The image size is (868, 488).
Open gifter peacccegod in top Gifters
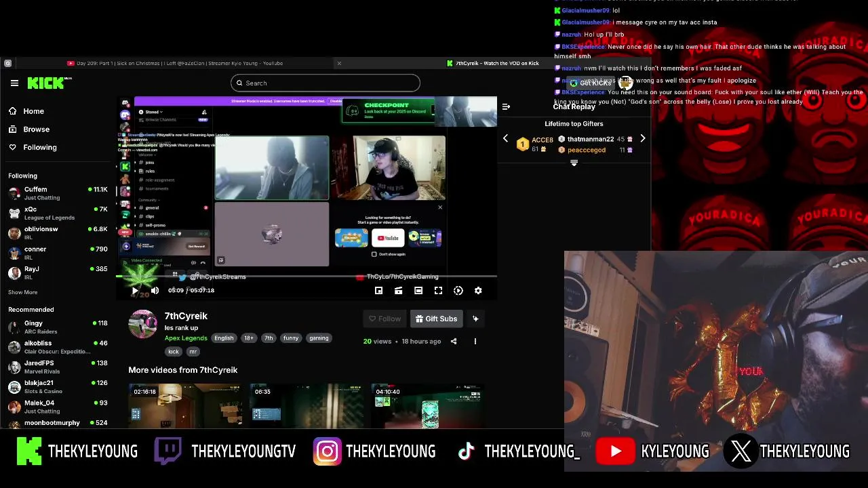click(x=587, y=150)
